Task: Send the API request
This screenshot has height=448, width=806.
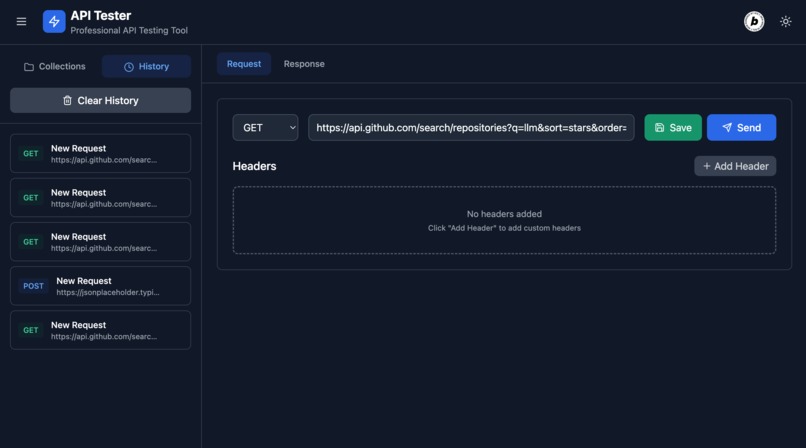Action: 741,127
